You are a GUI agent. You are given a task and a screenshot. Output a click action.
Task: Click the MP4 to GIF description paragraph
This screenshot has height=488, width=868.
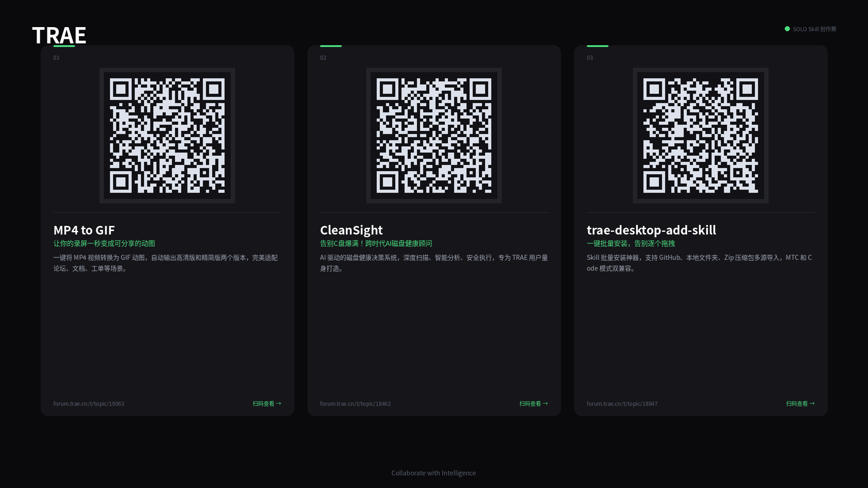[x=165, y=263]
